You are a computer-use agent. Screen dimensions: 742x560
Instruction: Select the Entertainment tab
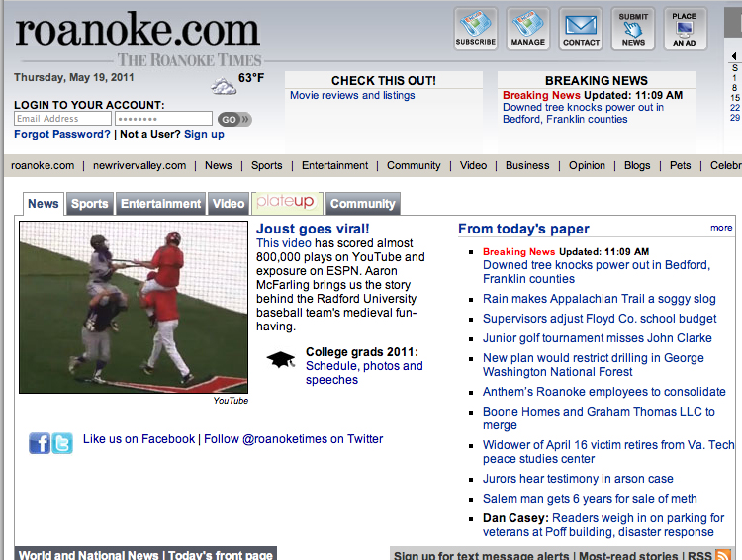(x=160, y=204)
